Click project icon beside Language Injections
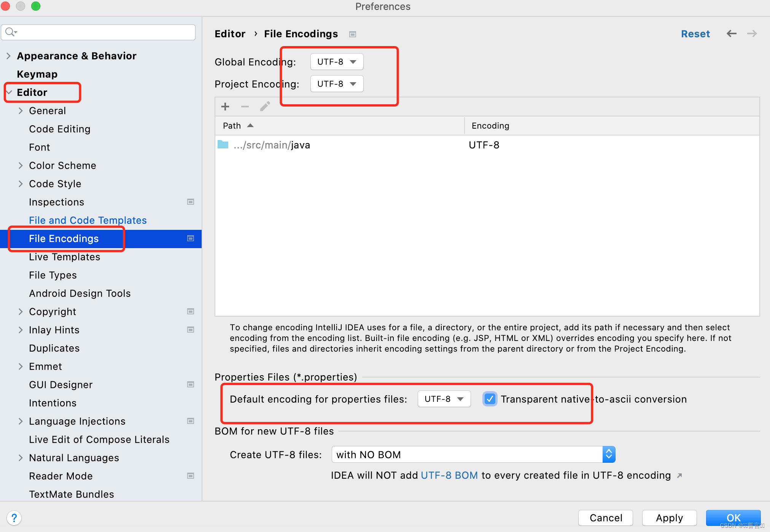Viewport: 770px width, 532px height. tap(191, 421)
